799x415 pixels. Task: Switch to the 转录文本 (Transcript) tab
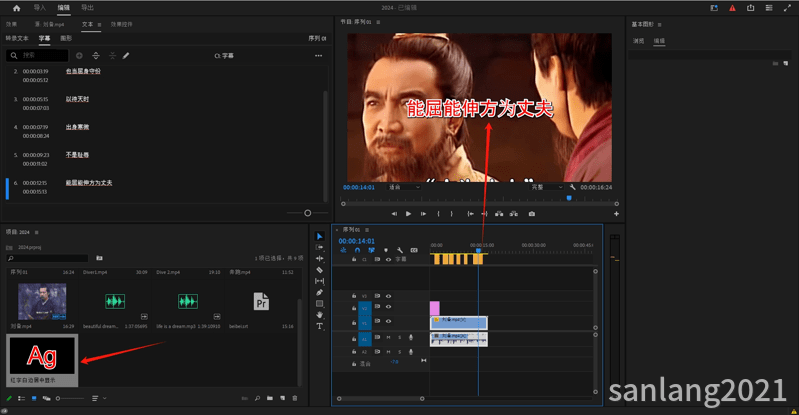(x=17, y=38)
